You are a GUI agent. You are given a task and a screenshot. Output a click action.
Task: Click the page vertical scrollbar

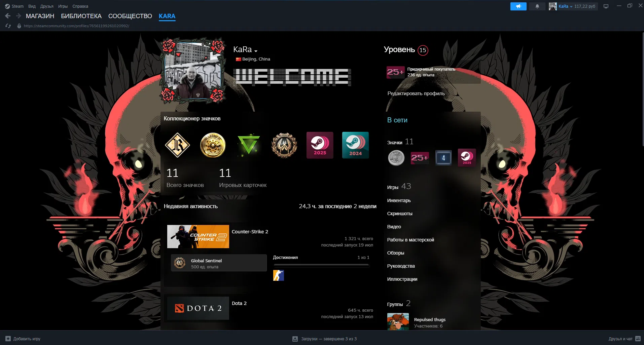[x=643, y=89]
